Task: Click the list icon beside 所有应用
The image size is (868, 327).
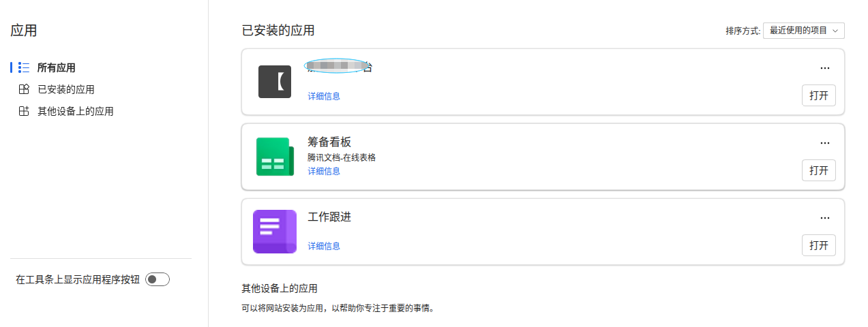Action: (x=24, y=67)
